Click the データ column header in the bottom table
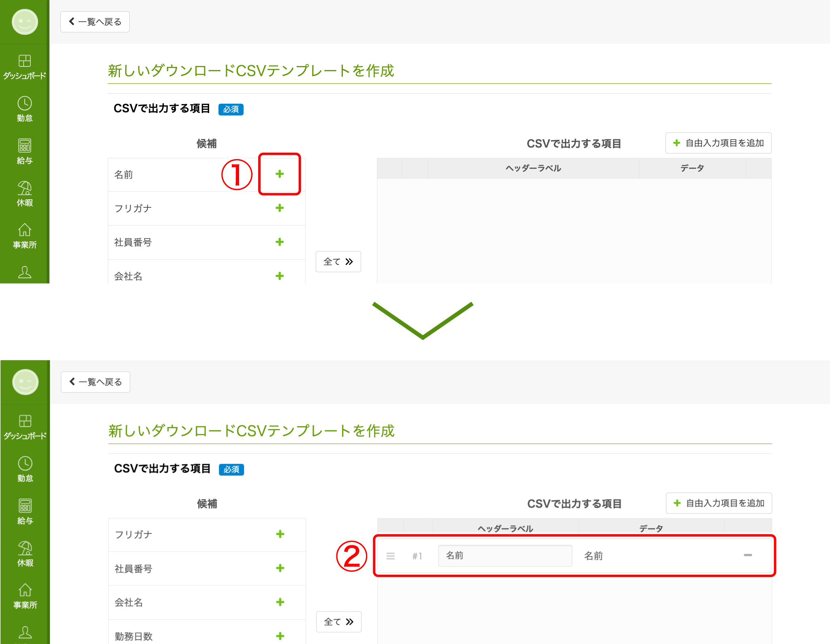830x644 pixels. 651,528
